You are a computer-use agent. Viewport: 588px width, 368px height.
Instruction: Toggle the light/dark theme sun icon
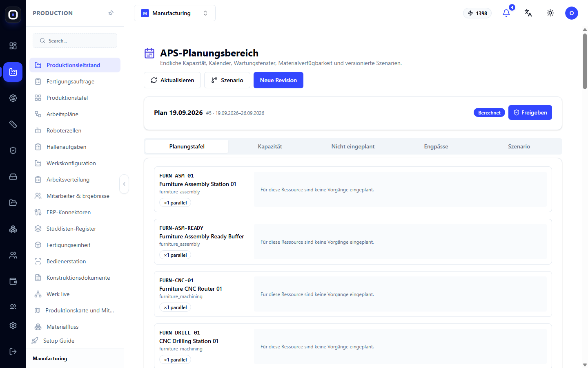coord(550,13)
